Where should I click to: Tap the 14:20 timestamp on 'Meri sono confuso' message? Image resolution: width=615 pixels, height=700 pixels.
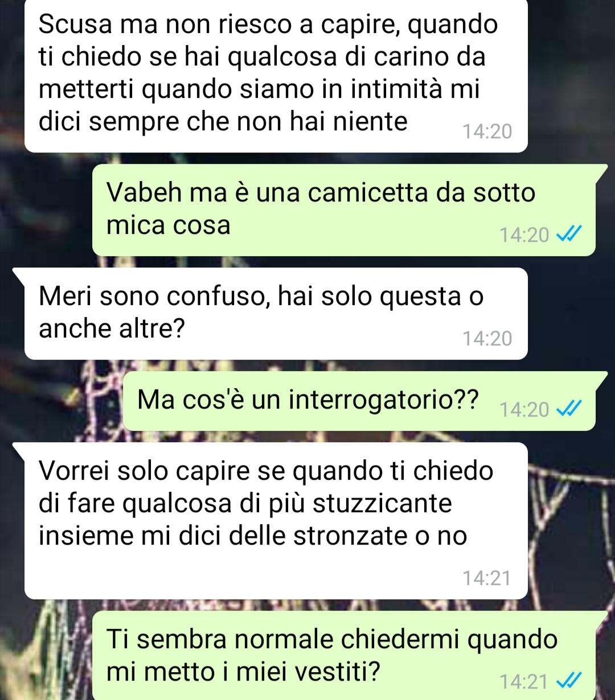click(x=487, y=339)
